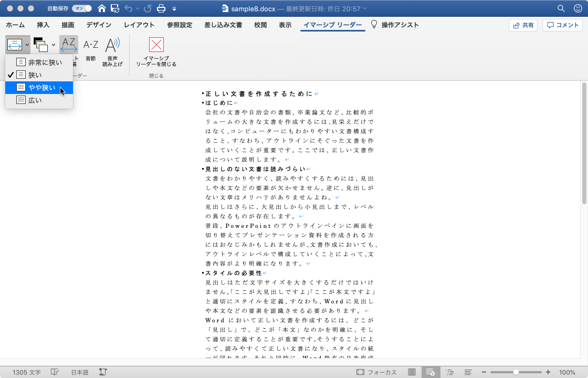Click the heading 正しい文書を作成するために
Screen dimensions: 588x378
pos(259,94)
